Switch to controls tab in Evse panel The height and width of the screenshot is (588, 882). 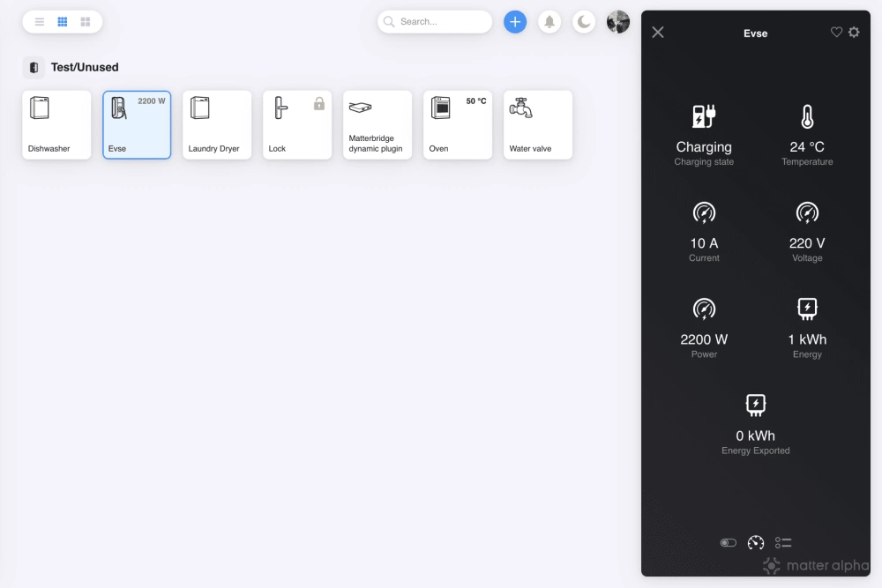pos(728,543)
